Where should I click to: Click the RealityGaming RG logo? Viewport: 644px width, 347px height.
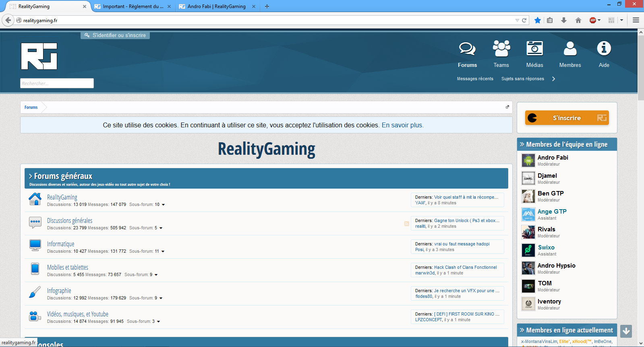tap(39, 56)
